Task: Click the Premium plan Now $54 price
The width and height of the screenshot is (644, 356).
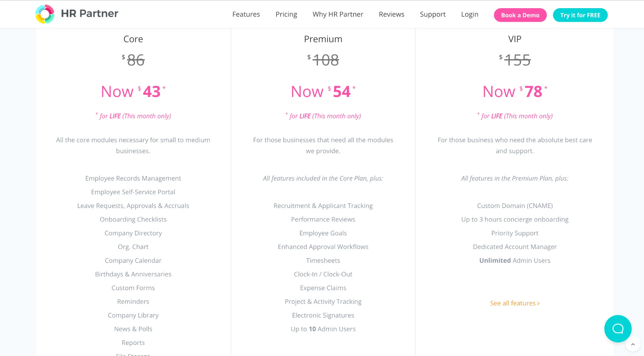Action: (323, 92)
